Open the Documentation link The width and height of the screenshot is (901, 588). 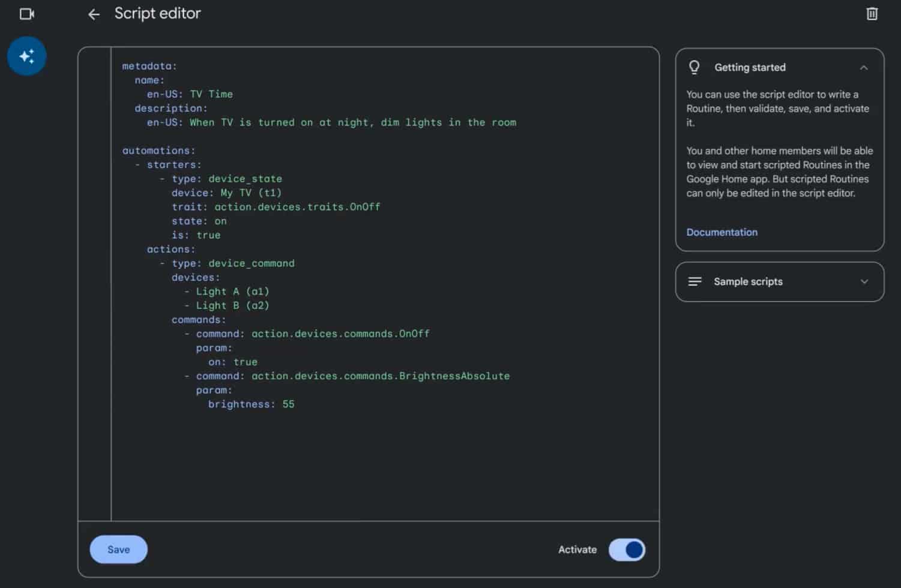click(722, 232)
